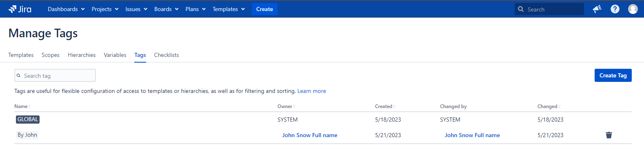Click the GLOBAL tag label
Image resolution: width=644 pixels, height=149 pixels.
point(28,119)
